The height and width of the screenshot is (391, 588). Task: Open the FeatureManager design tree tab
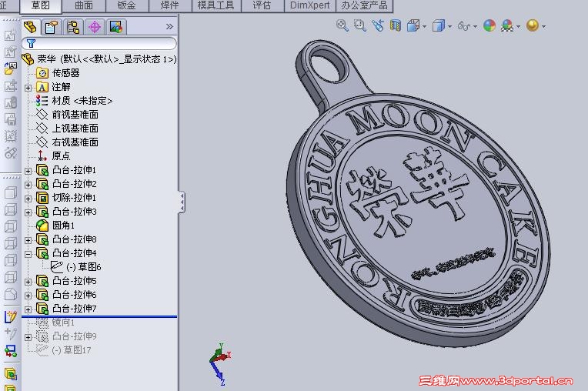coord(29,27)
